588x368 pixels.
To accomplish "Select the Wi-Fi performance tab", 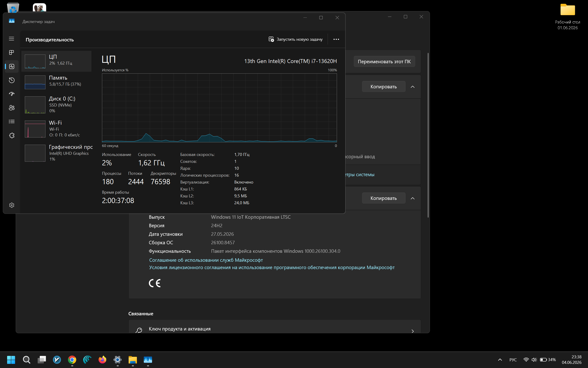I will click(56, 129).
